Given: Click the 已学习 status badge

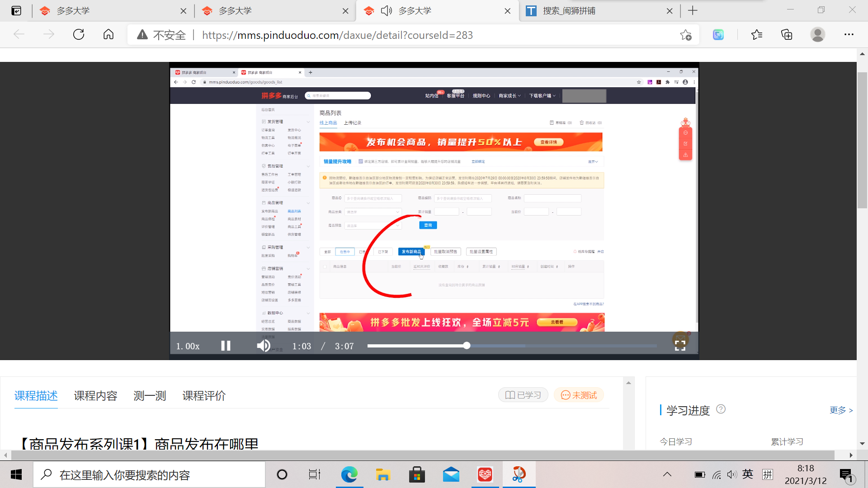Looking at the screenshot, I should pos(523,395).
